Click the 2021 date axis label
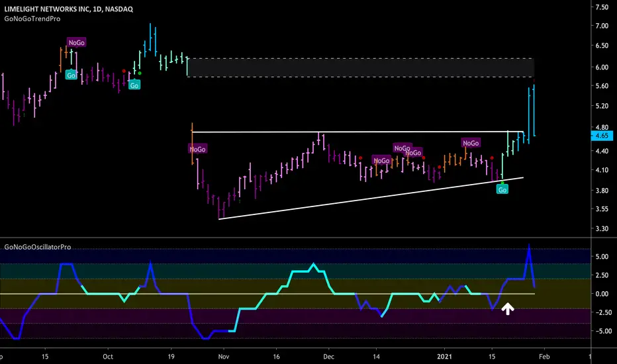Viewport: 617px width, 364px height. click(445, 357)
